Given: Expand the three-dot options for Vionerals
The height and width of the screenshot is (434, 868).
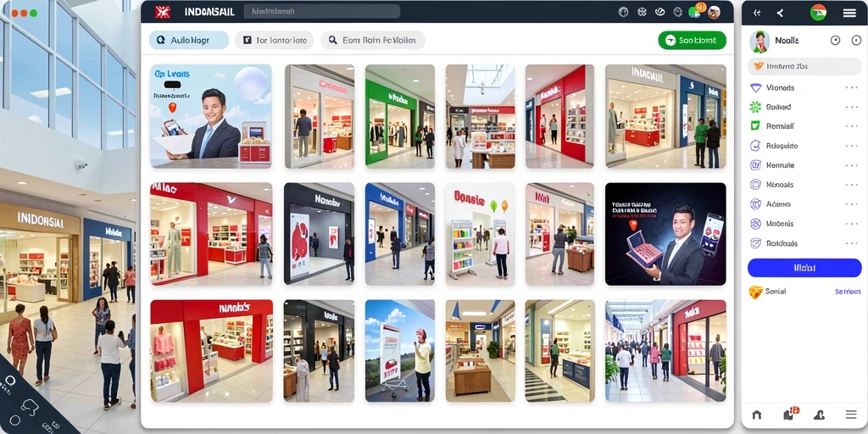Looking at the screenshot, I should click(851, 87).
